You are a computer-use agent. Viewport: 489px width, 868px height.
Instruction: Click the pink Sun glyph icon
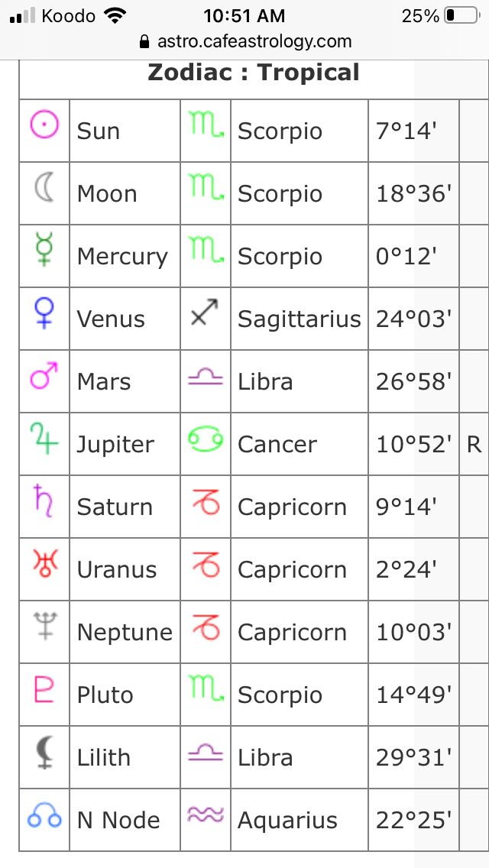pos(44,124)
